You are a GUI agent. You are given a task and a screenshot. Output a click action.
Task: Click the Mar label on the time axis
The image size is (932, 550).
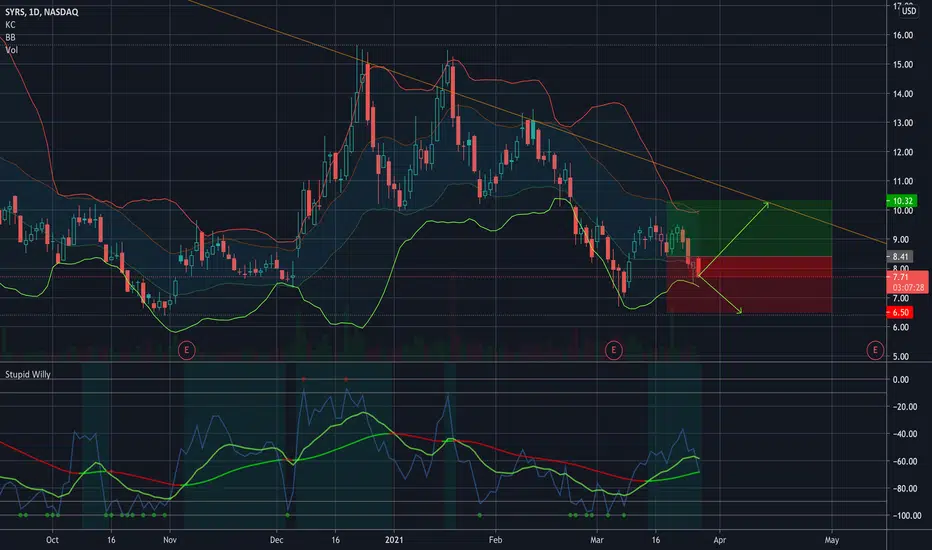597,540
